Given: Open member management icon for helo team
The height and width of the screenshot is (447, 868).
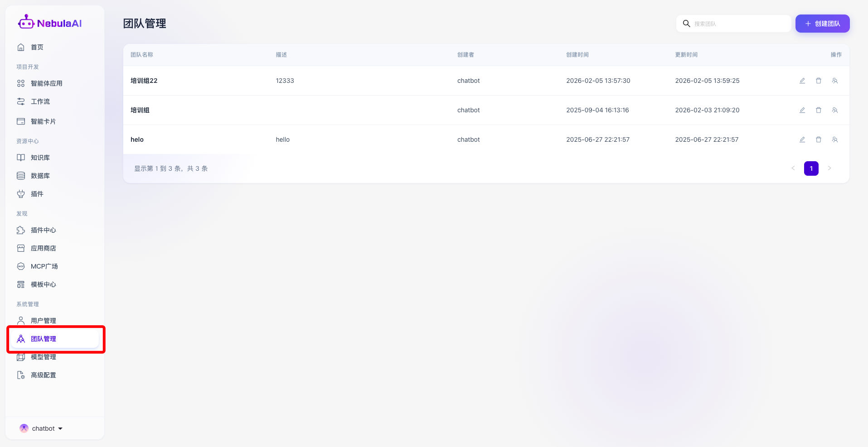Looking at the screenshot, I should (x=834, y=139).
